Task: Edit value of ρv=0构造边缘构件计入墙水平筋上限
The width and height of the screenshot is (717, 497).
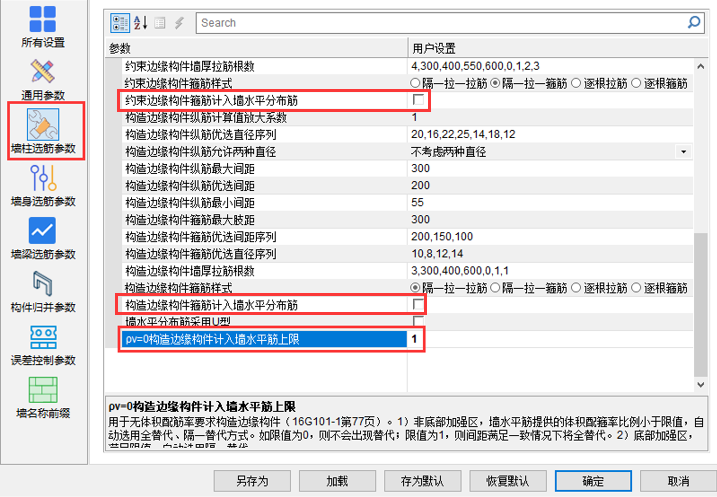Action: (x=550, y=339)
